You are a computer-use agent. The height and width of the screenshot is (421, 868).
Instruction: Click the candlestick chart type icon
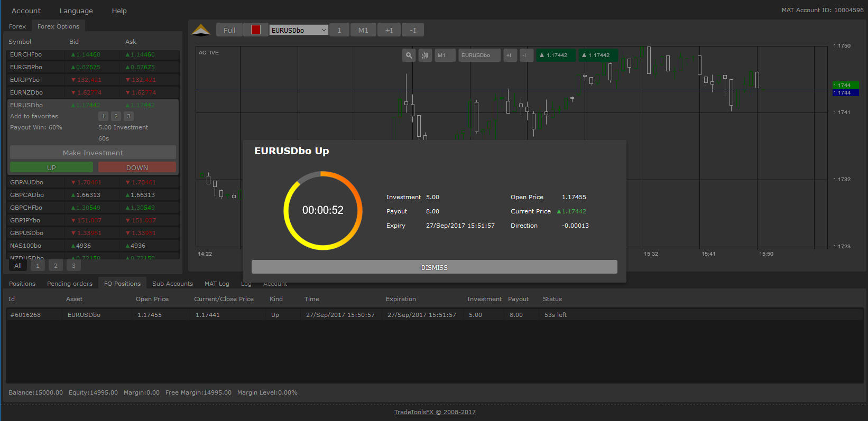425,55
